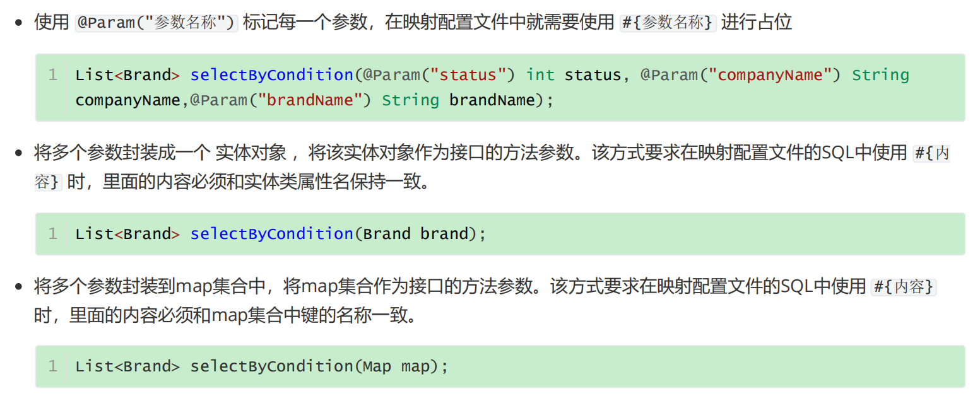Click the text 进行占位
980x396 pixels.
pyautogui.click(x=757, y=23)
